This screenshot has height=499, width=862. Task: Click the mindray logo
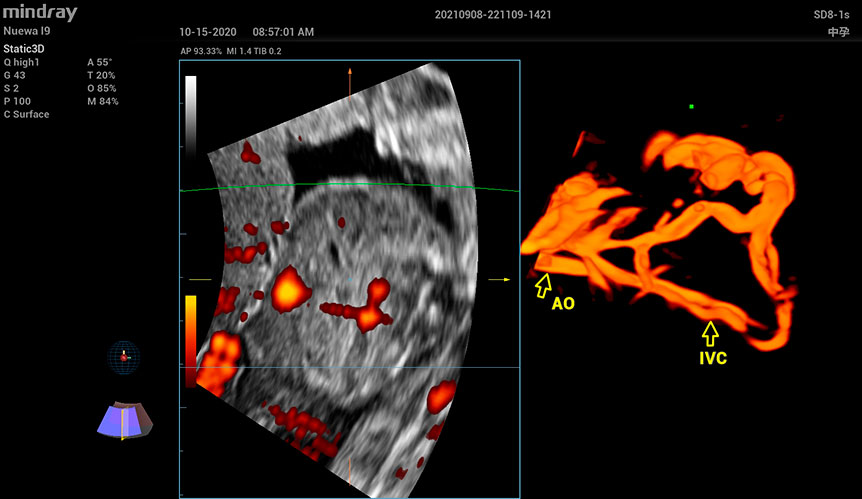(39, 16)
